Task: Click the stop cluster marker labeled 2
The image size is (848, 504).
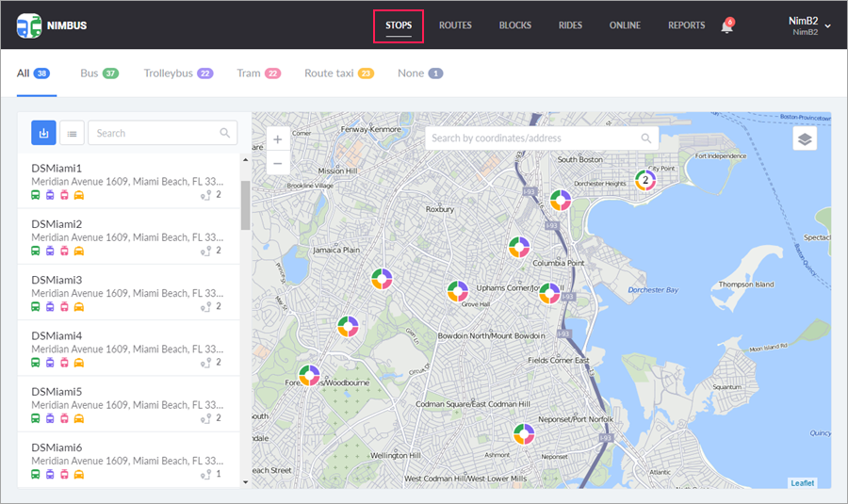Action: pos(645,179)
